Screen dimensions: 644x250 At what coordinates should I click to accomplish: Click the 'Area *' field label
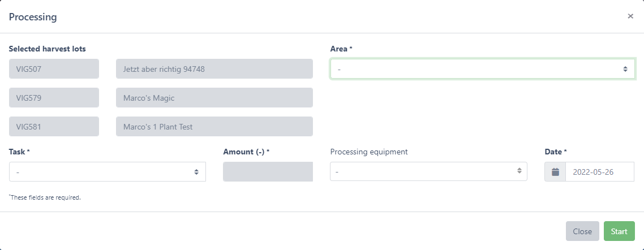(341, 49)
